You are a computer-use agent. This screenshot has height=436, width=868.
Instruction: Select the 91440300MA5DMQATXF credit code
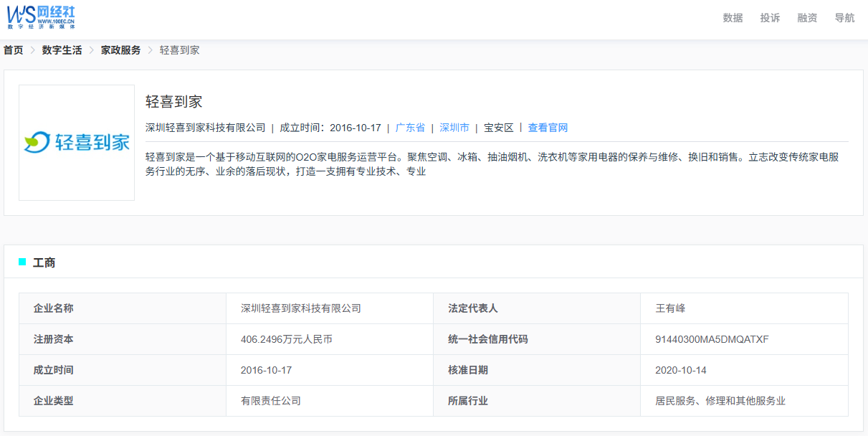tap(712, 339)
